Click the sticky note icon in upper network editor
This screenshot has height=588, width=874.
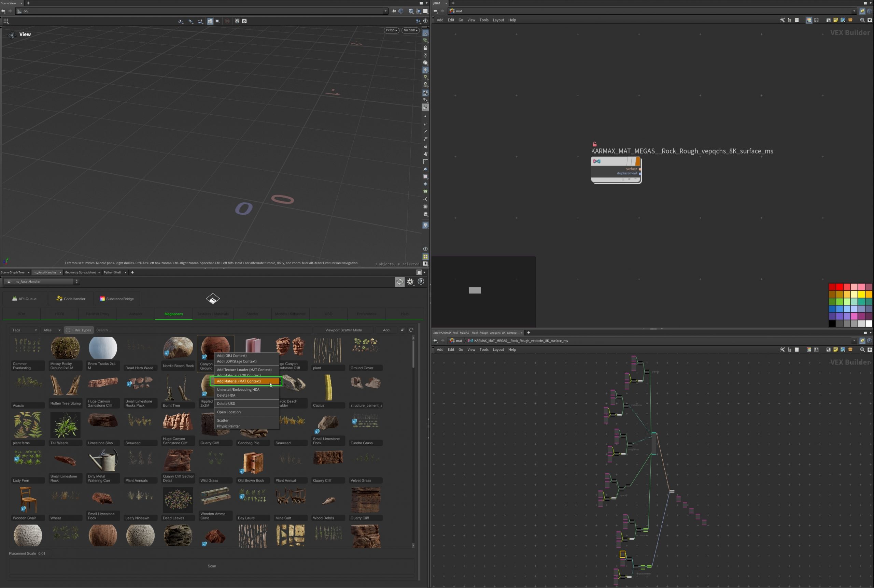pyautogui.click(x=835, y=20)
